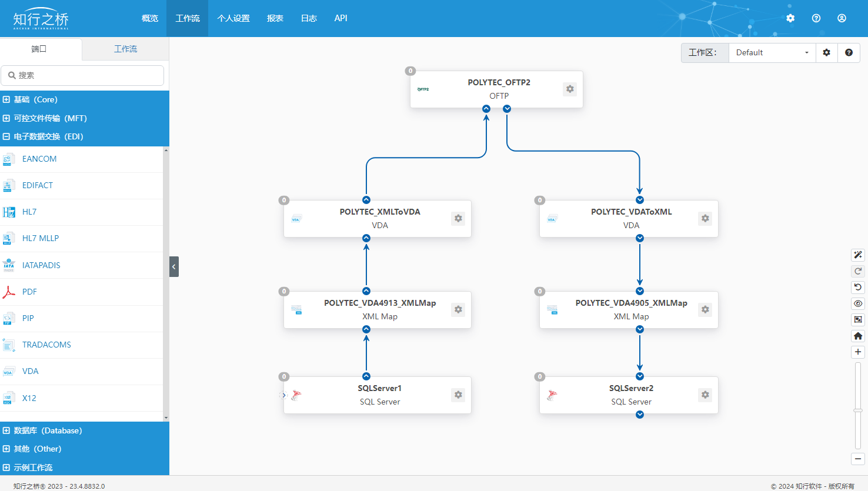Open the user account icon
Viewport: 868px width, 491px height.
842,18
